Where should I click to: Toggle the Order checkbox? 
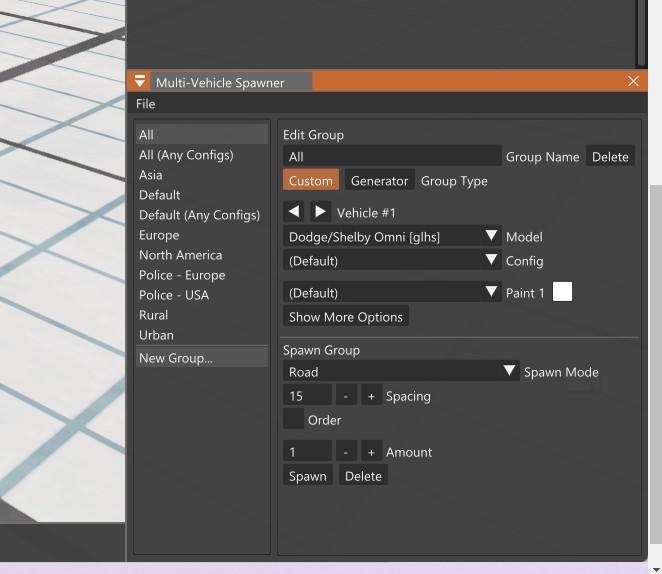(x=293, y=420)
